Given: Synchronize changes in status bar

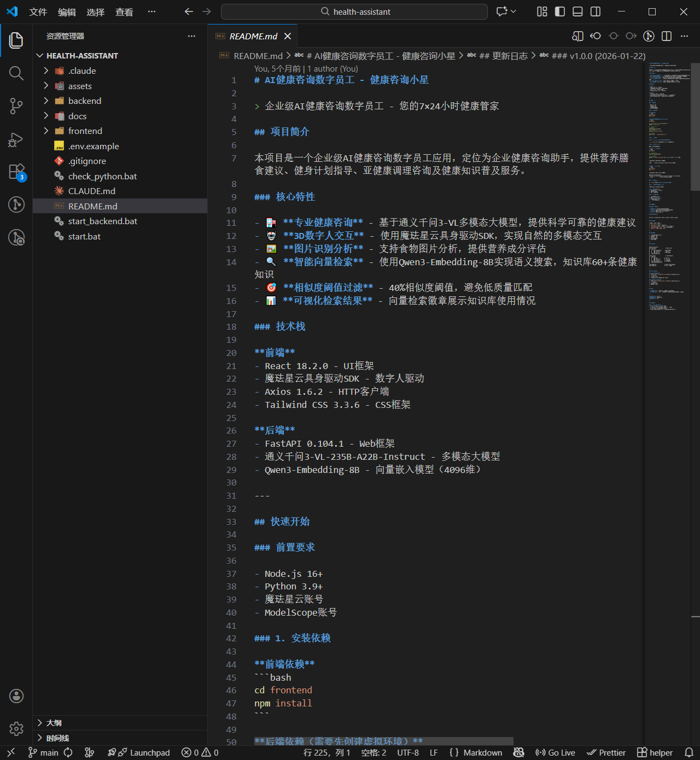Looking at the screenshot, I should tap(68, 752).
